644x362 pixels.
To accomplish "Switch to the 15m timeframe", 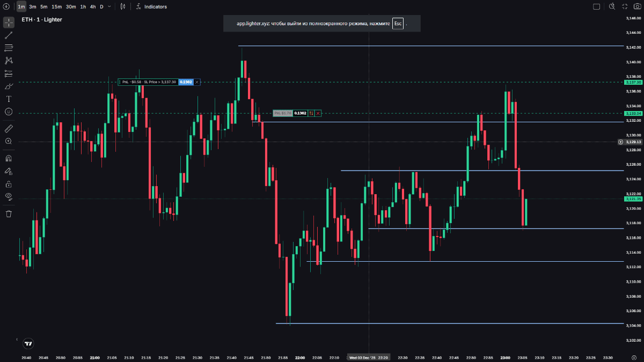I will [x=56, y=6].
